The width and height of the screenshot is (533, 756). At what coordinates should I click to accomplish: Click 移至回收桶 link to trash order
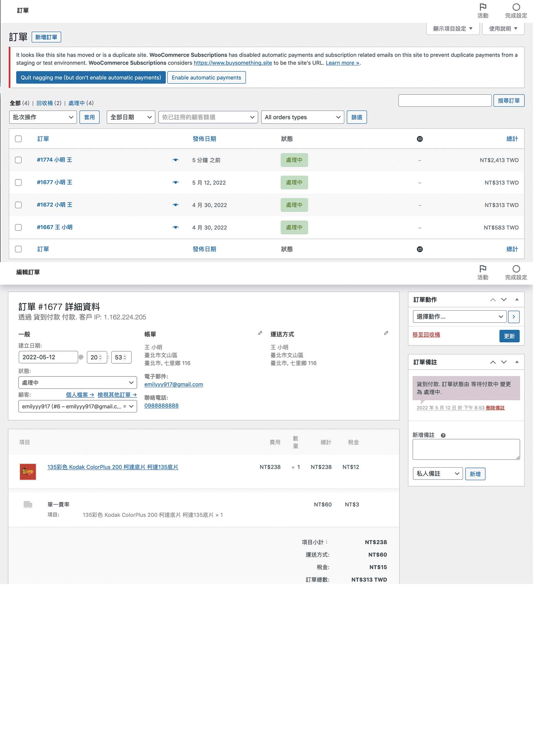[426, 334]
